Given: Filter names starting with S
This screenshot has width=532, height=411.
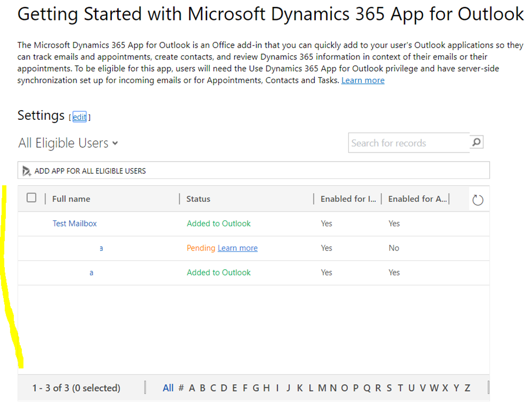Looking at the screenshot, I should (x=389, y=388).
